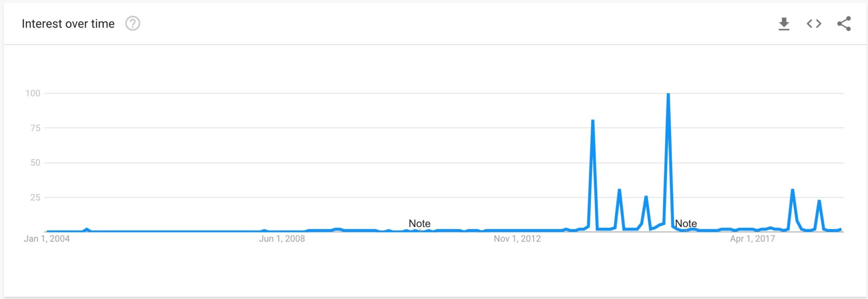This screenshot has width=868, height=299.
Task: Click the Interest over time heading
Action: click(x=68, y=24)
